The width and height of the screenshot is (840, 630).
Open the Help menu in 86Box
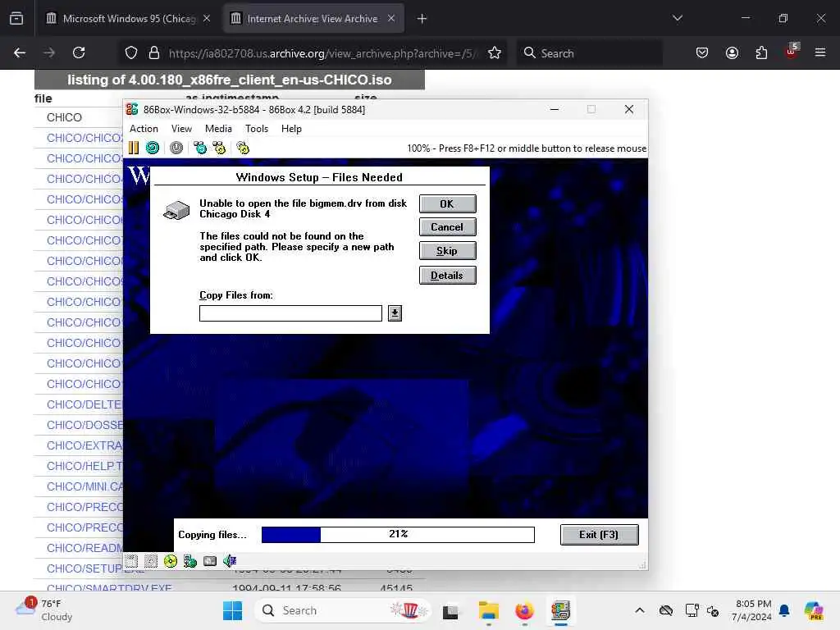coord(291,129)
